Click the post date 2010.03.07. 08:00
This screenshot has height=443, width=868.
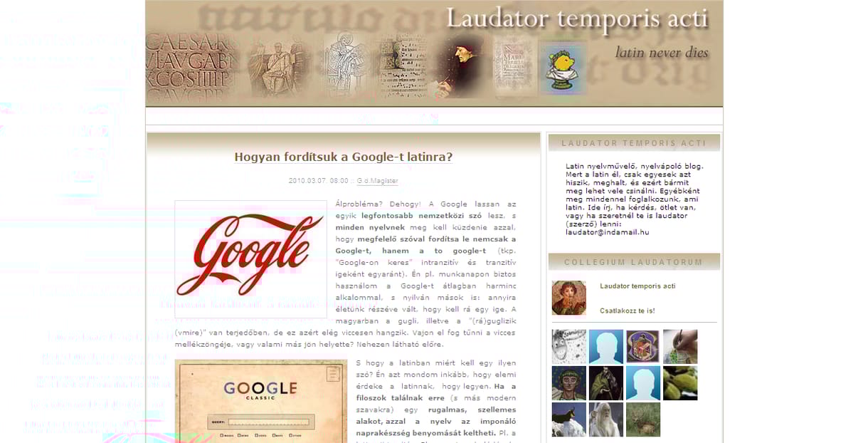coord(319,181)
